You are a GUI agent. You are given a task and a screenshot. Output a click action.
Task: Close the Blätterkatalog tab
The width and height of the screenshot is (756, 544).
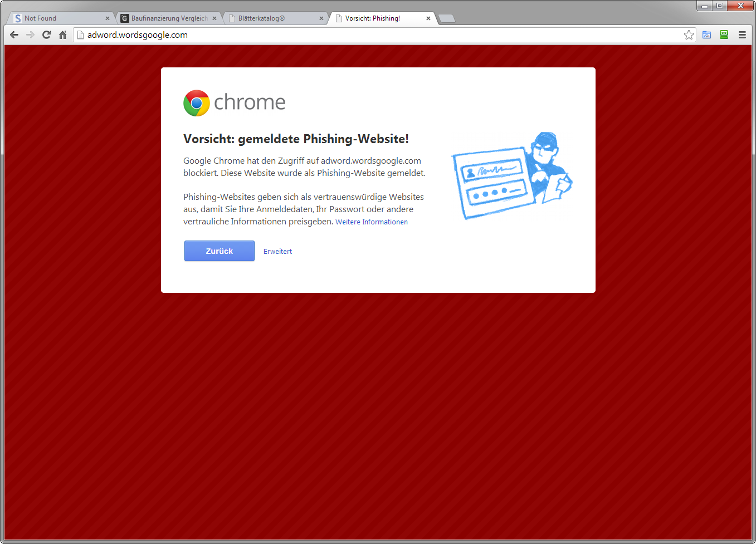(321, 18)
